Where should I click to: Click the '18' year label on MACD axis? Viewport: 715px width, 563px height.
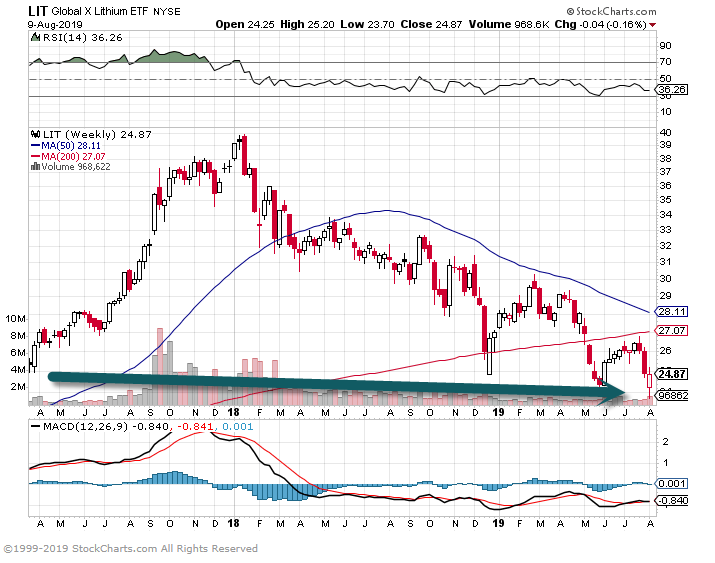[233, 523]
